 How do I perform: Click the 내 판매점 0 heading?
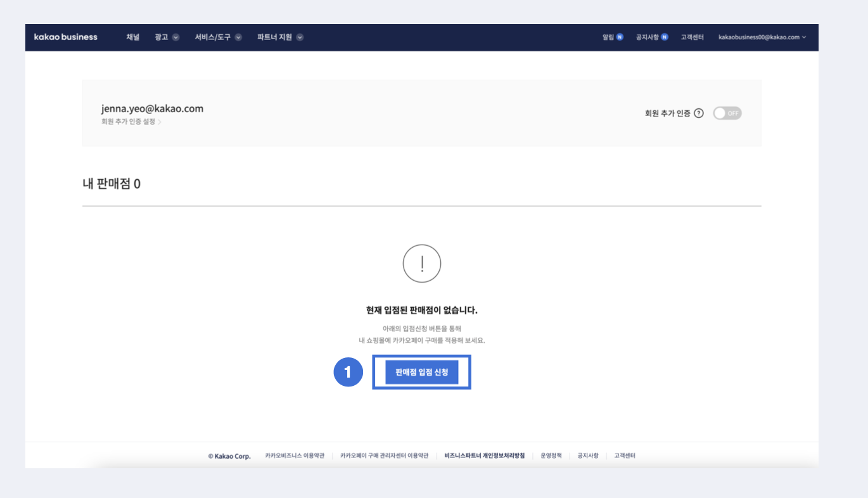click(112, 184)
